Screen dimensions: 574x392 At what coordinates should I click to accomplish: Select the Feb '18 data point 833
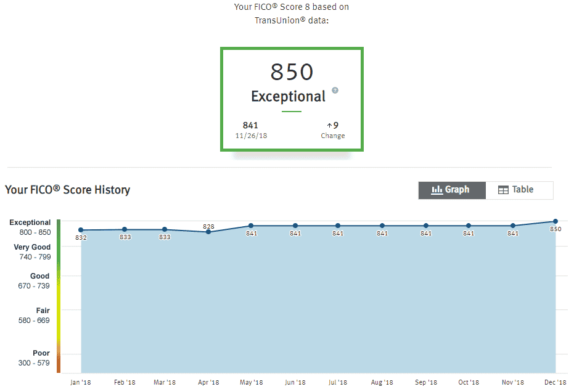(125, 229)
